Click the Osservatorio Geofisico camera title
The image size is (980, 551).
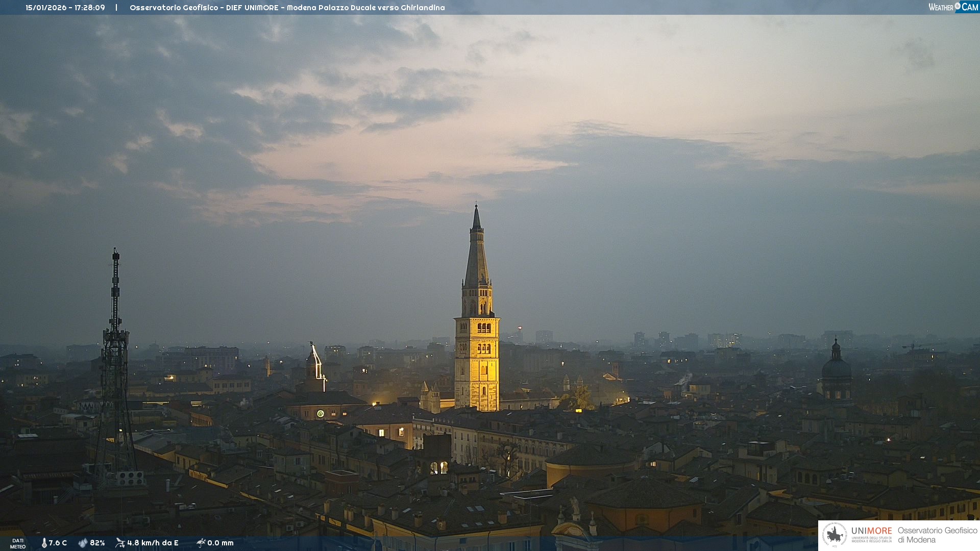[x=287, y=8]
